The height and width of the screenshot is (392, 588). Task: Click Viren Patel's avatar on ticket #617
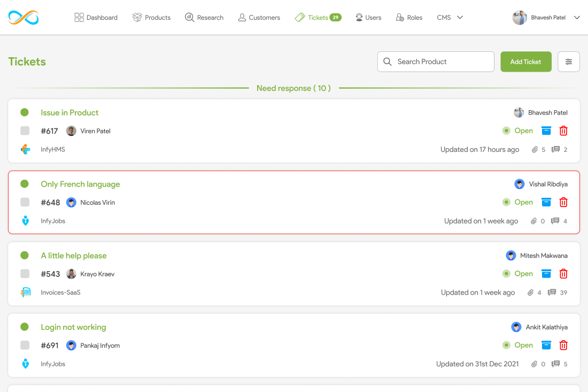[71, 131]
